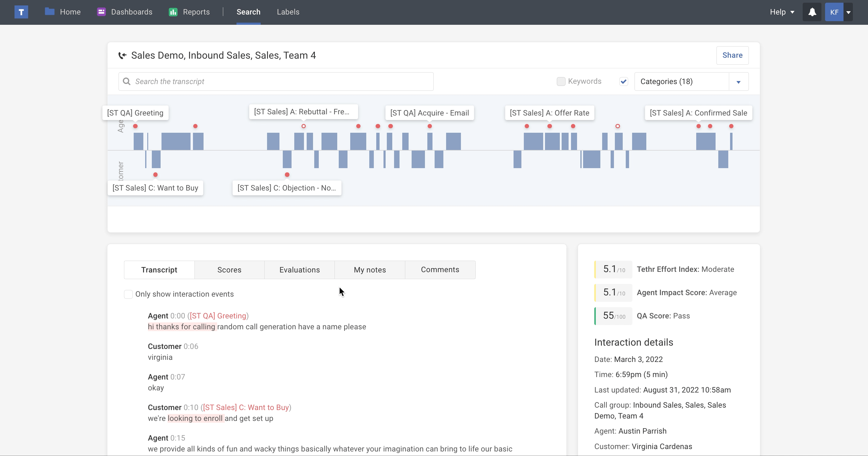Open the user account dropdown arrow

(x=848, y=12)
